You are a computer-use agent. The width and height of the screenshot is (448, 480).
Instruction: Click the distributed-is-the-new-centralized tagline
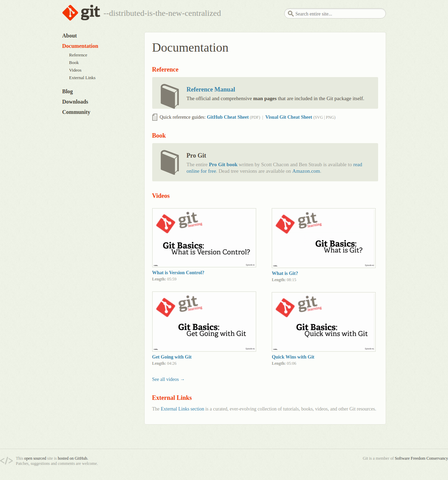[x=162, y=13]
